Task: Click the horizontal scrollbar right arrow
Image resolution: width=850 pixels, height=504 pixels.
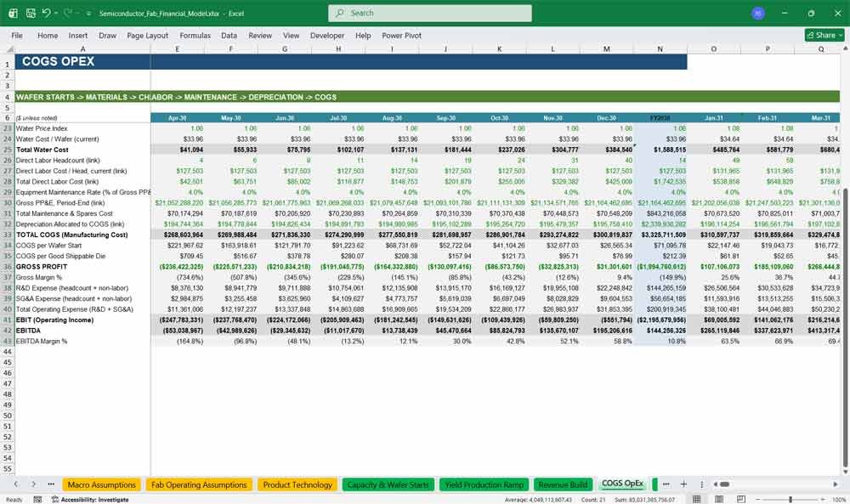Action: pos(836,484)
